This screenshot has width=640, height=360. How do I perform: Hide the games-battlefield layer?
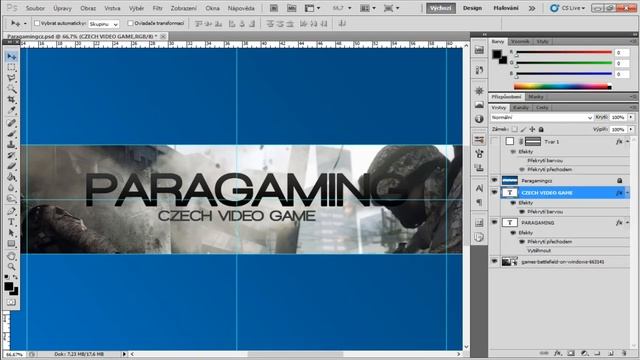click(495, 261)
